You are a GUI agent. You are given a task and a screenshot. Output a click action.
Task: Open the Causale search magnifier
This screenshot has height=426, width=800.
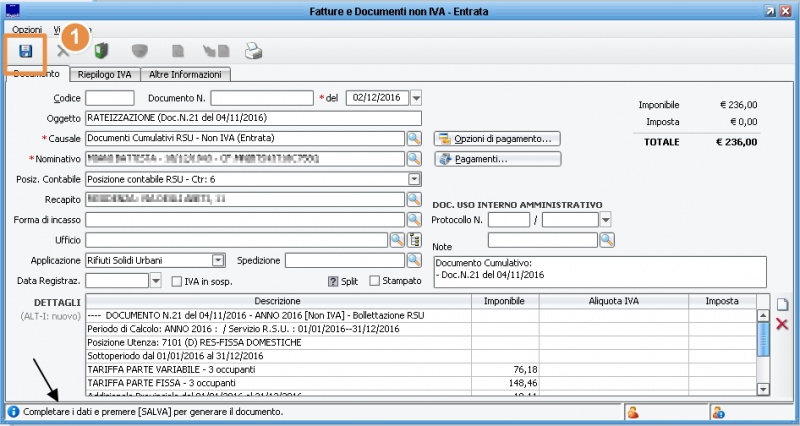point(414,138)
